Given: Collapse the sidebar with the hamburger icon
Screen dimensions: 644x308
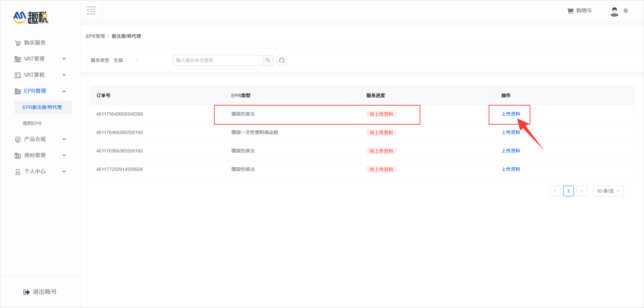Looking at the screenshot, I should [91, 10].
